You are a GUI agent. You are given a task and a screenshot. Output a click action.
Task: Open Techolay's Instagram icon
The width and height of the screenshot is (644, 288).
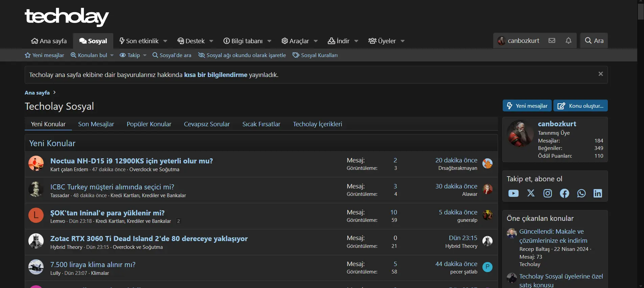548,193
